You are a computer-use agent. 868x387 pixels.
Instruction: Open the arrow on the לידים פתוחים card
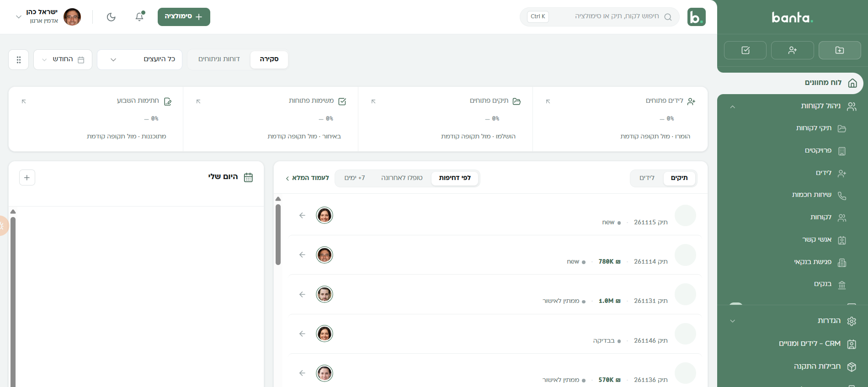click(548, 101)
